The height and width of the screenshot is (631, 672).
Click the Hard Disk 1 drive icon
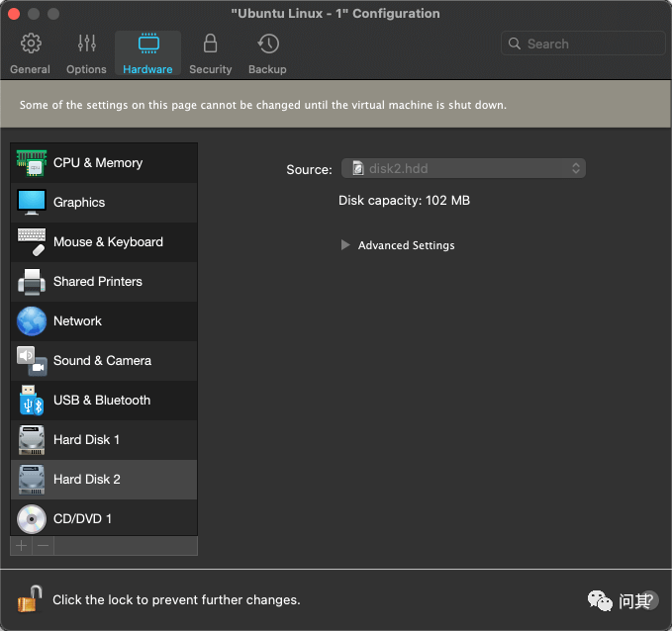[32, 440]
